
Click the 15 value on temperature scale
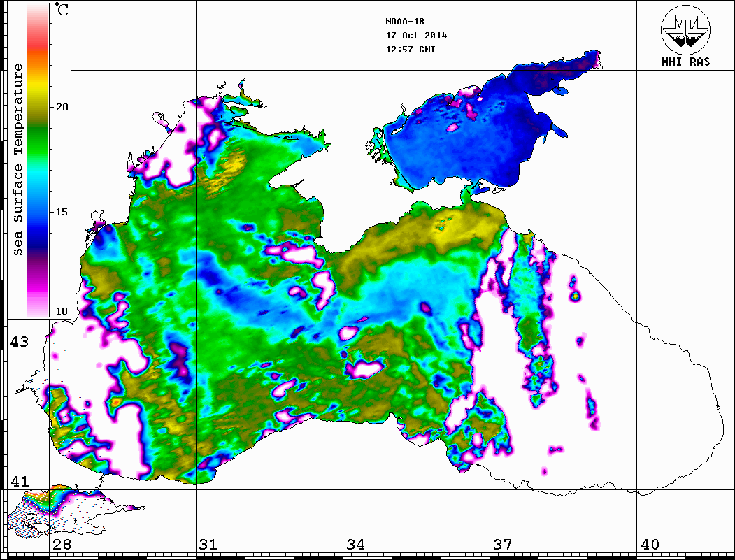(62, 212)
